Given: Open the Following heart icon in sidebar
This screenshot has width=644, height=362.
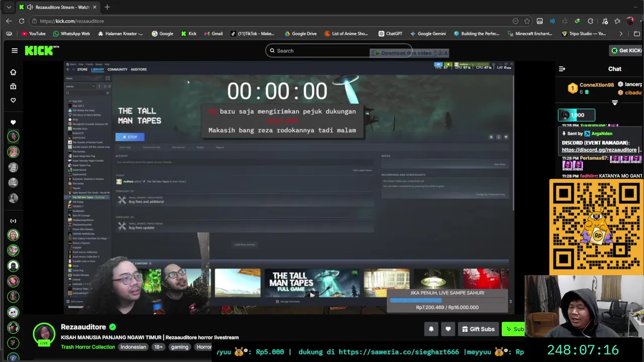Looking at the screenshot, I should click(13, 100).
